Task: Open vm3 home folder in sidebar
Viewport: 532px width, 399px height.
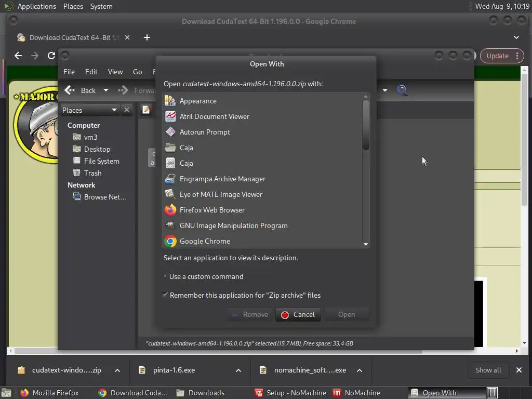Action: (90, 137)
